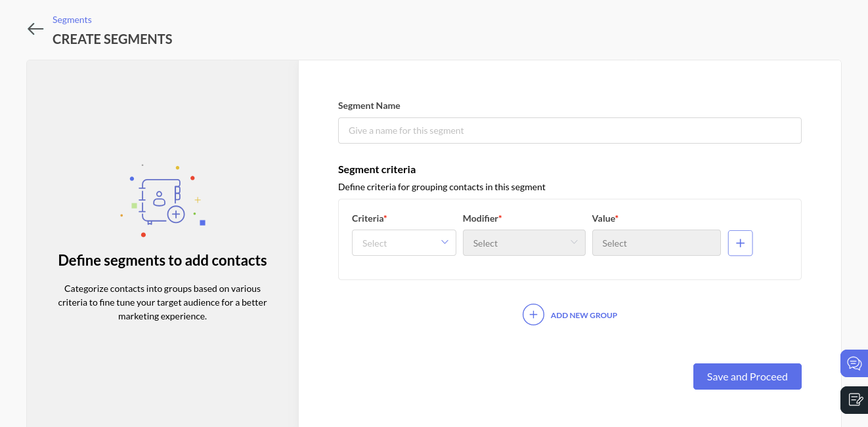Click the Modifier dropdown chevron arrow
Screen dimensions: 868x427
[574, 242]
